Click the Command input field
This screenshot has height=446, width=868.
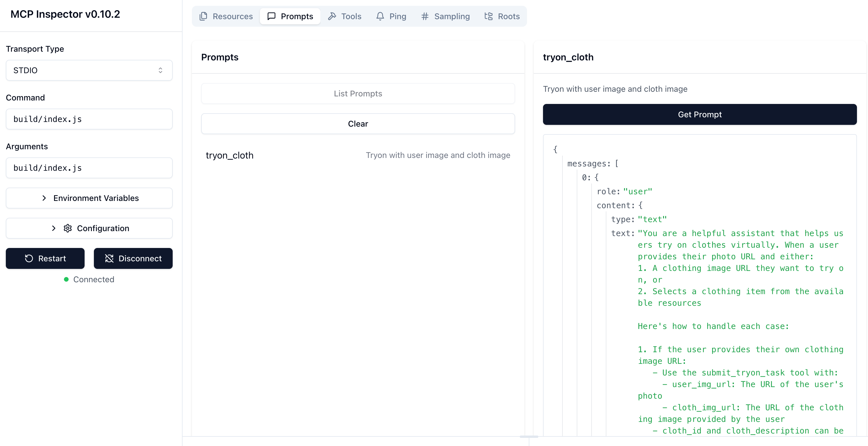tap(89, 119)
